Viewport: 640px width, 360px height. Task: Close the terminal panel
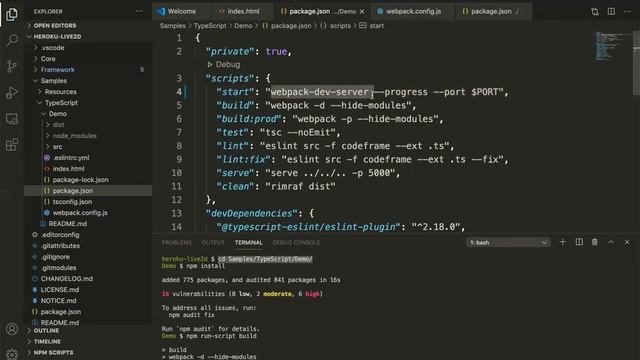pos(627,242)
